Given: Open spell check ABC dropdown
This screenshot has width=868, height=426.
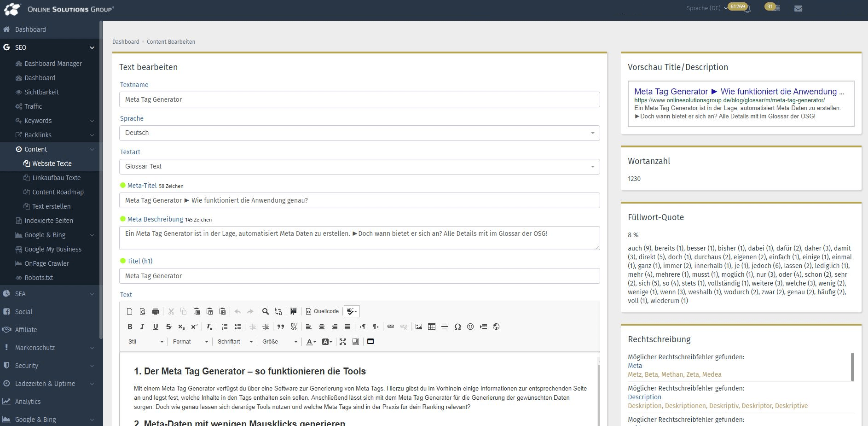Looking at the screenshot, I should 352,311.
